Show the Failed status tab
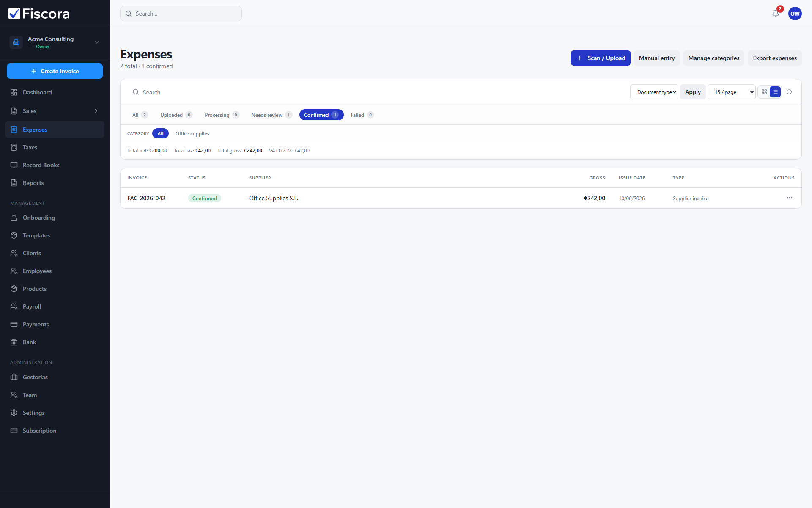This screenshot has height=508, width=812. pos(362,115)
